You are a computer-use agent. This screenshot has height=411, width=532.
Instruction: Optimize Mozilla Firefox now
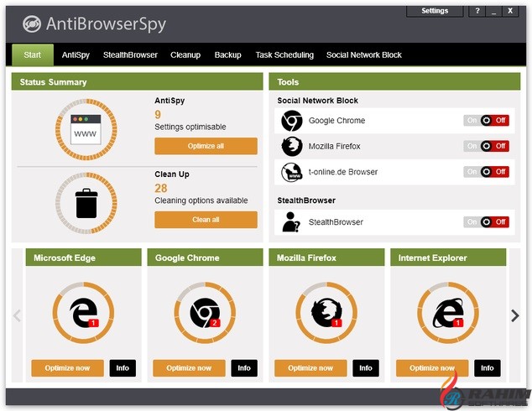coord(310,368)
